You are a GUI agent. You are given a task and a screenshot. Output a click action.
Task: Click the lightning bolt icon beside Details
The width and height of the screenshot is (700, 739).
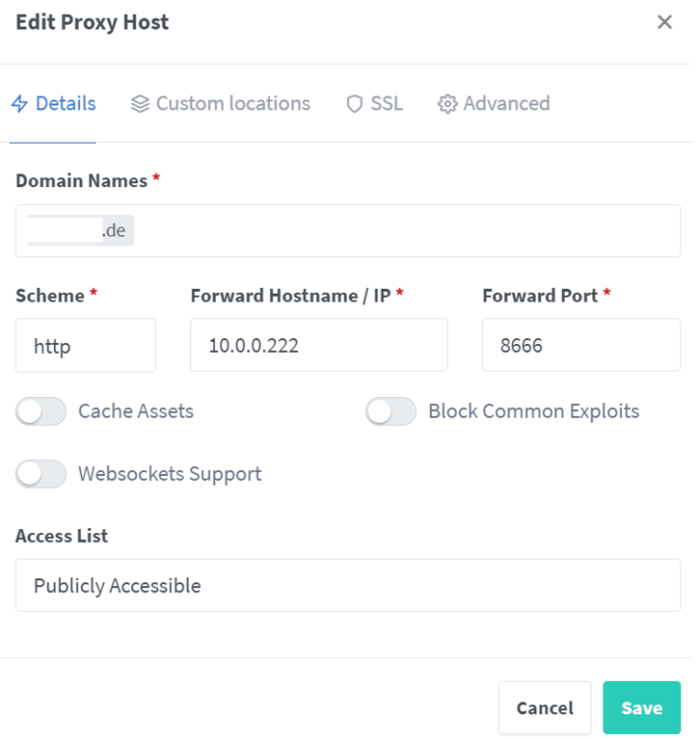[20, 104]
